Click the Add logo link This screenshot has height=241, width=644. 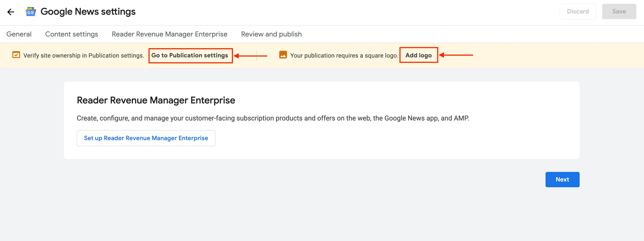coord(419,55)
